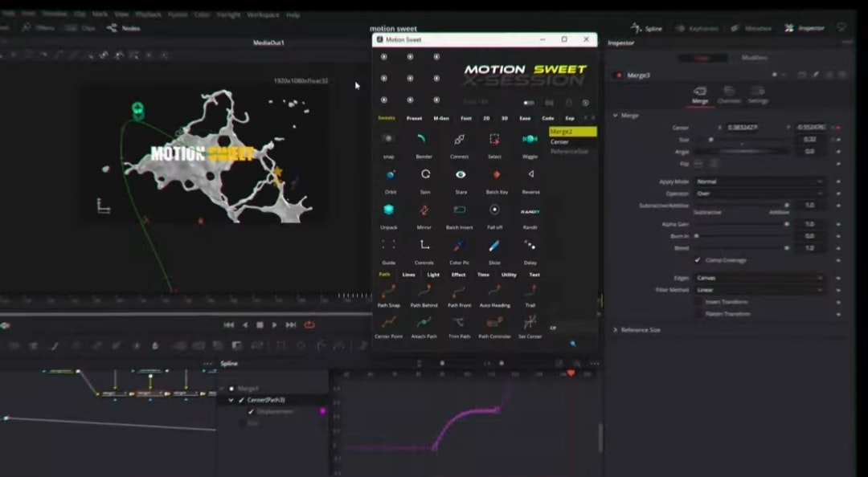Click the Controls tool icon

(424, 245)
